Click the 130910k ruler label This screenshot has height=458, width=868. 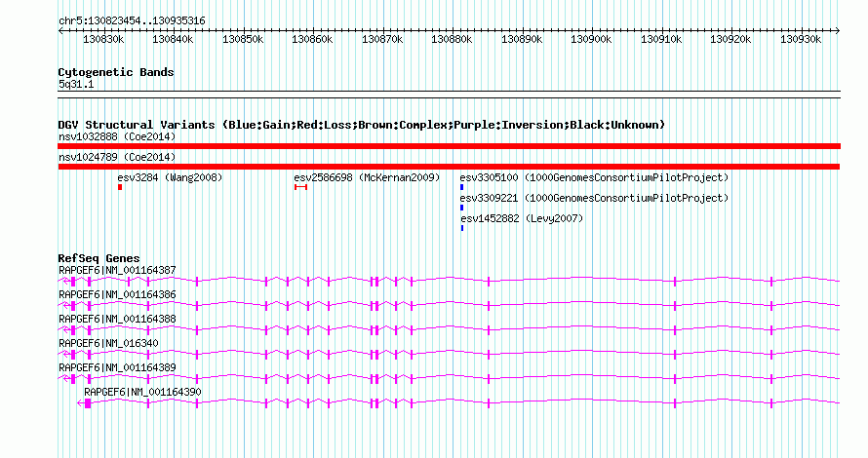(x=661, y=39)
